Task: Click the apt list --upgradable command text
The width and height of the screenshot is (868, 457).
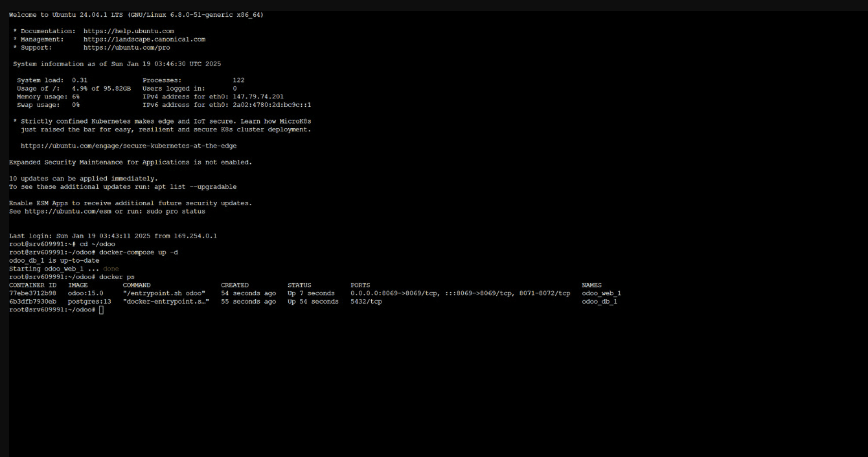Action: (195, 187)
